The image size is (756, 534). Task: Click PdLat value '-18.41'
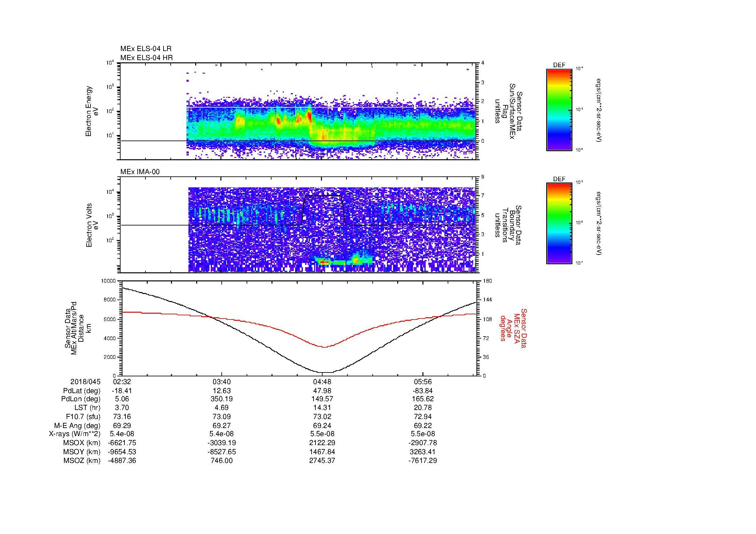pos(122,391)
